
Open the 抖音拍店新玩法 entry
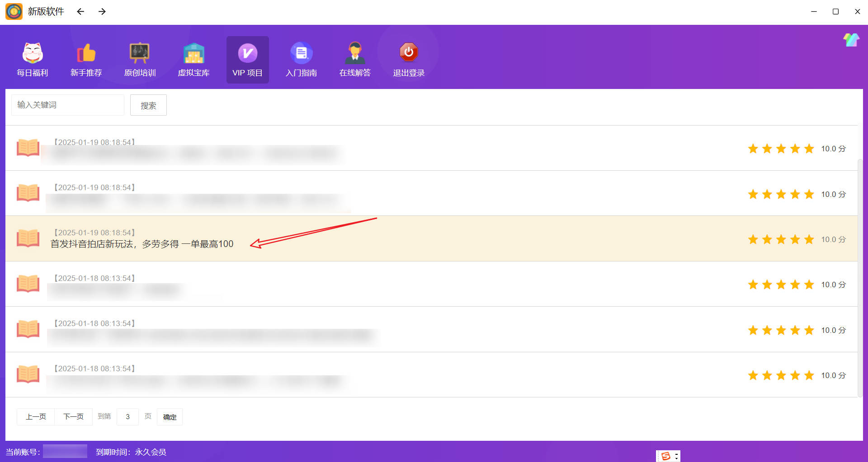[142, 243]
